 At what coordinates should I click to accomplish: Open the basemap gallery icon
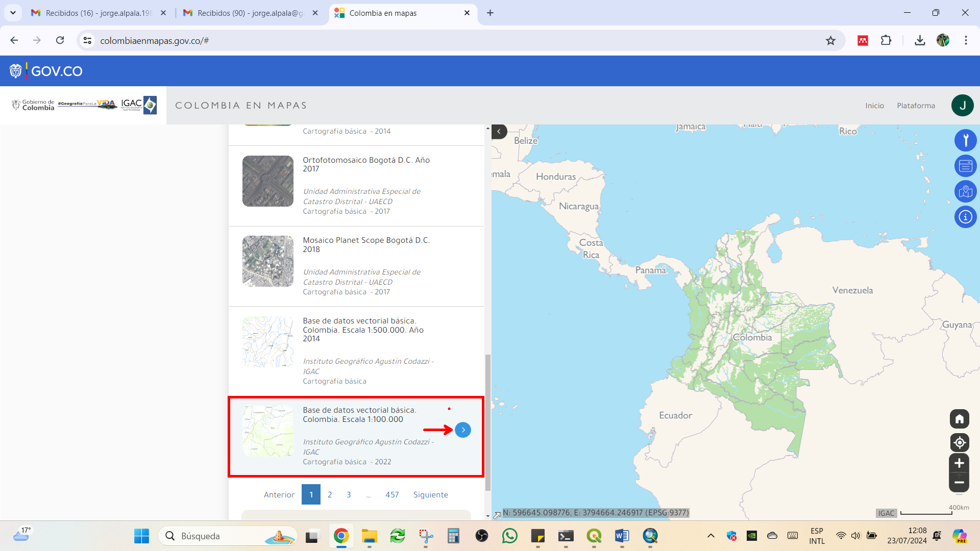tap(965, 191)
